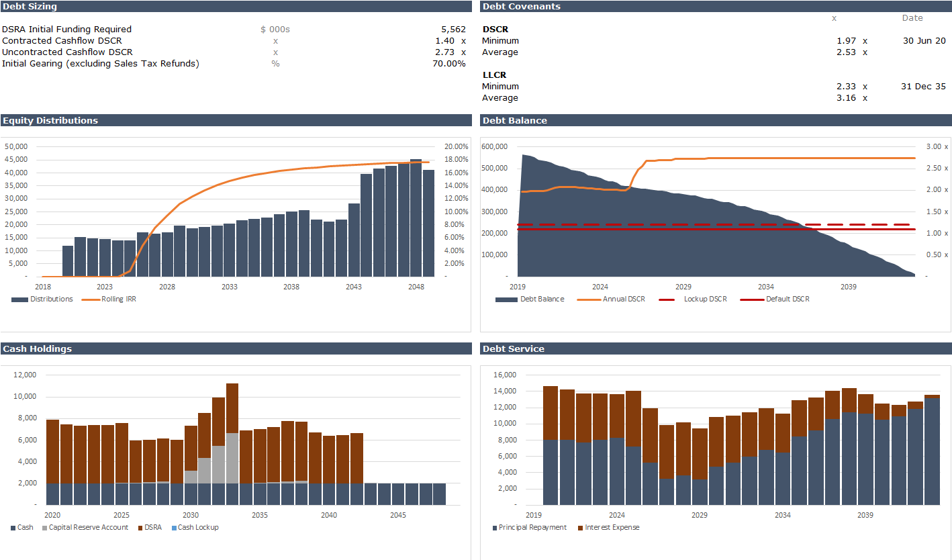
Task: Select the Default DSCR legend marker
Action: pyautogui.click(x=753, y=299)
